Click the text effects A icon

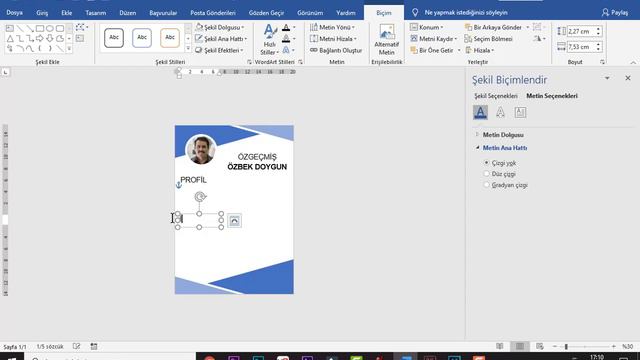(286, 50)
